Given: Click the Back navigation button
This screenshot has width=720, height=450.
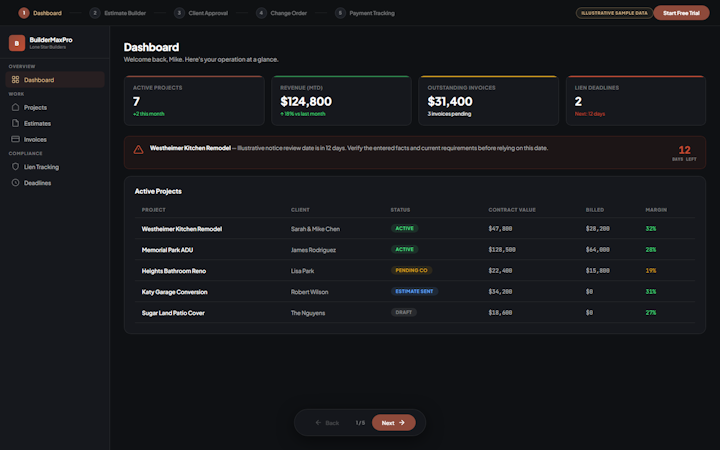Looking at the screenshot, I should (327, 423).
